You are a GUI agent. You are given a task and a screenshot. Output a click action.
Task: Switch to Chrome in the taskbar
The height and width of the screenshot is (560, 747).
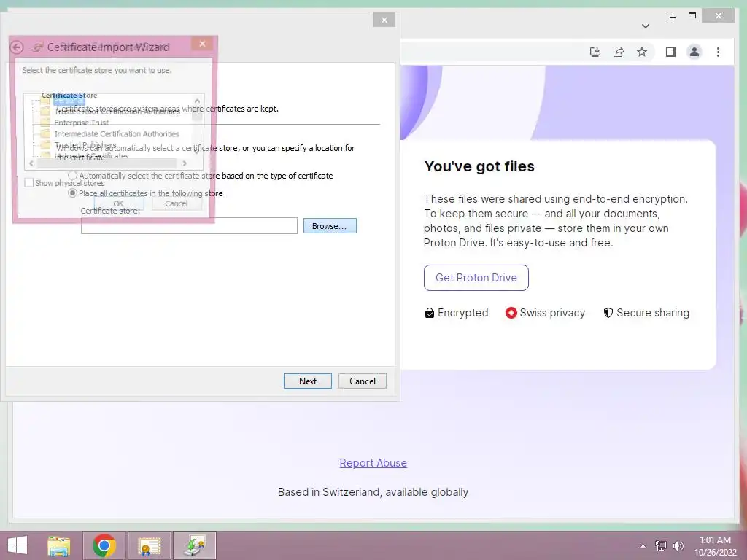104,545
